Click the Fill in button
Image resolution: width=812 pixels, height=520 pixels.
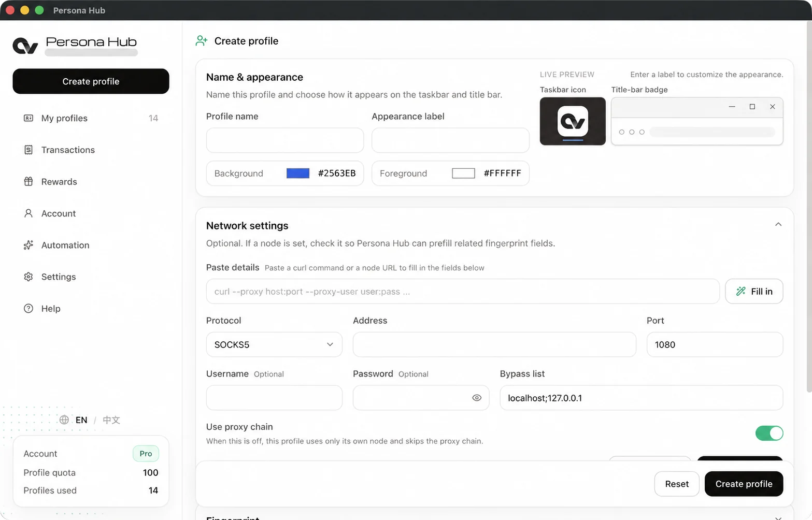click(754, 291)
